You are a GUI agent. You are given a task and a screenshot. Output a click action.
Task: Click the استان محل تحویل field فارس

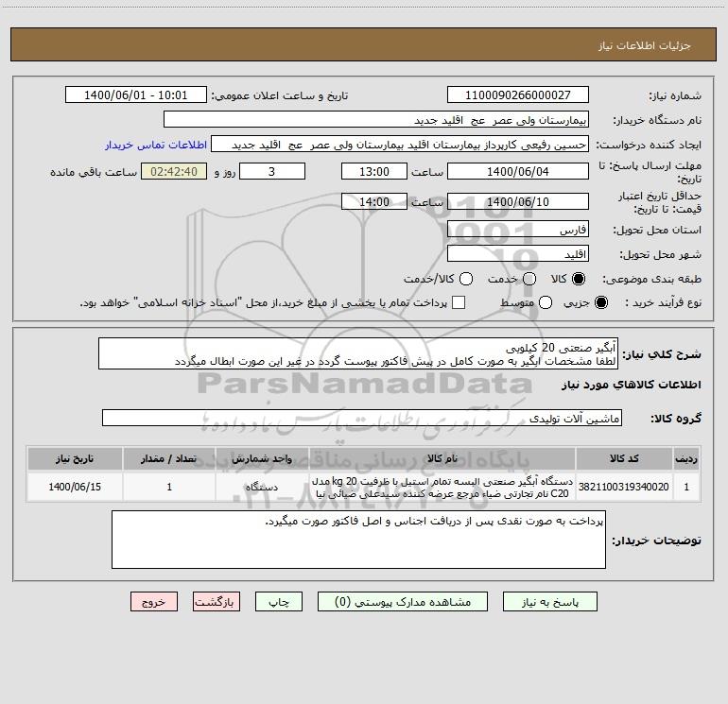(518, 229)
